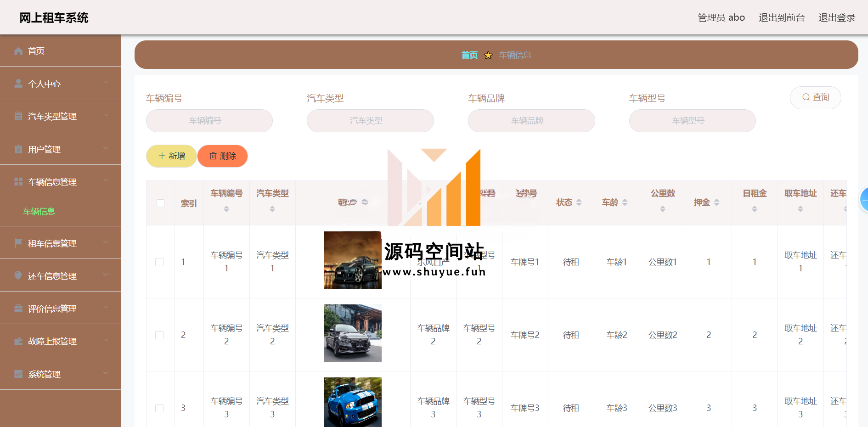Expand the 汽车类型管理 menu chevron
868x427 pixels.
(x=106, y=115)
